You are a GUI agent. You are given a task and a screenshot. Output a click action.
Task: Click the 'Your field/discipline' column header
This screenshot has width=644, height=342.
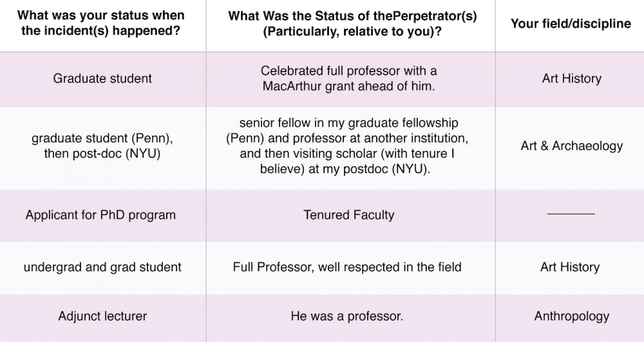coord(570,24)
